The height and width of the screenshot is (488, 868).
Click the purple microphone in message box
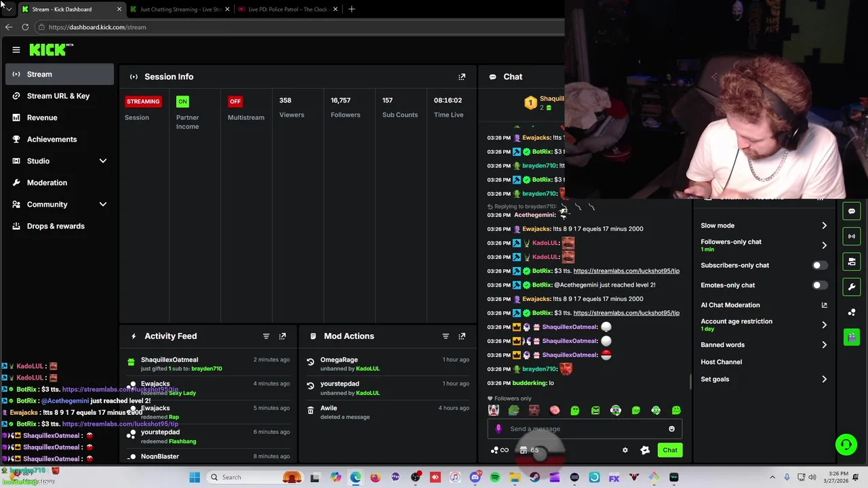point(498,428)
